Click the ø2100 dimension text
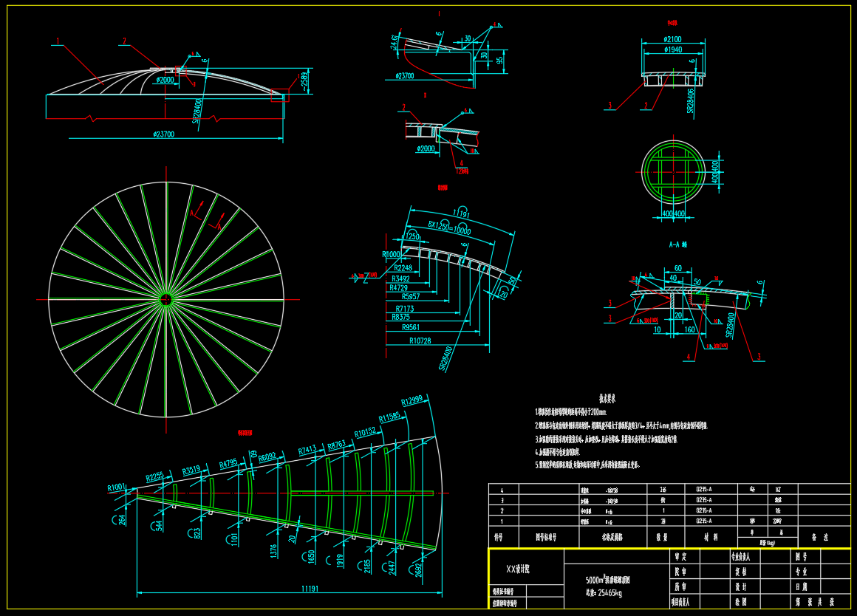 (672, 39)
